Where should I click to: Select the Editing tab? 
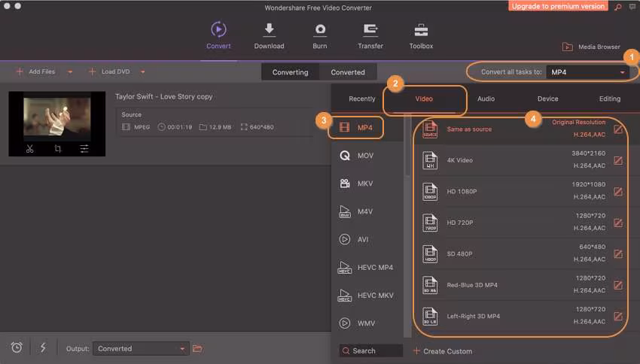click(x=609, y=99)
